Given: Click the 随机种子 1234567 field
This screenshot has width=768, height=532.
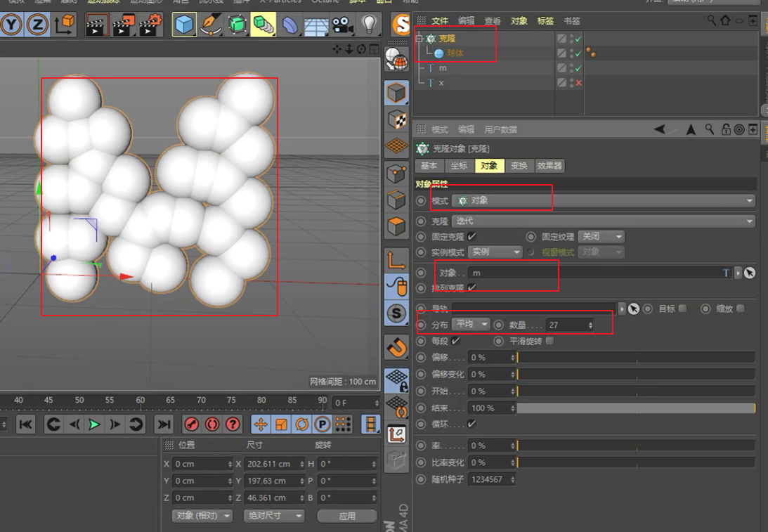Looking at the screenshot, I should 492,479.
